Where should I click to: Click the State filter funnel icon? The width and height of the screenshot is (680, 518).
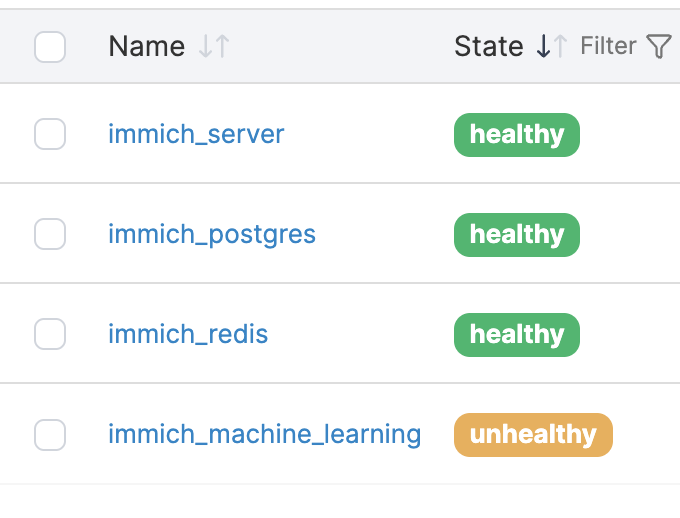point(659,46)
